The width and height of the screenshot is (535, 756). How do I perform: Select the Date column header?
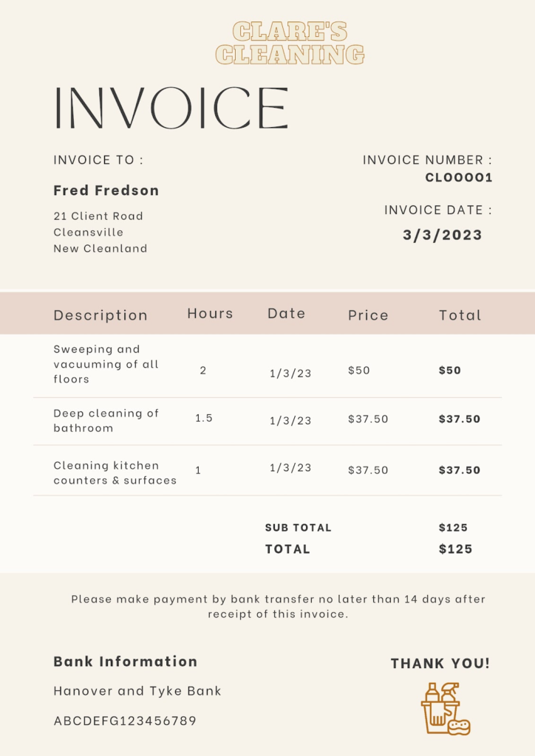click(287, 314)
